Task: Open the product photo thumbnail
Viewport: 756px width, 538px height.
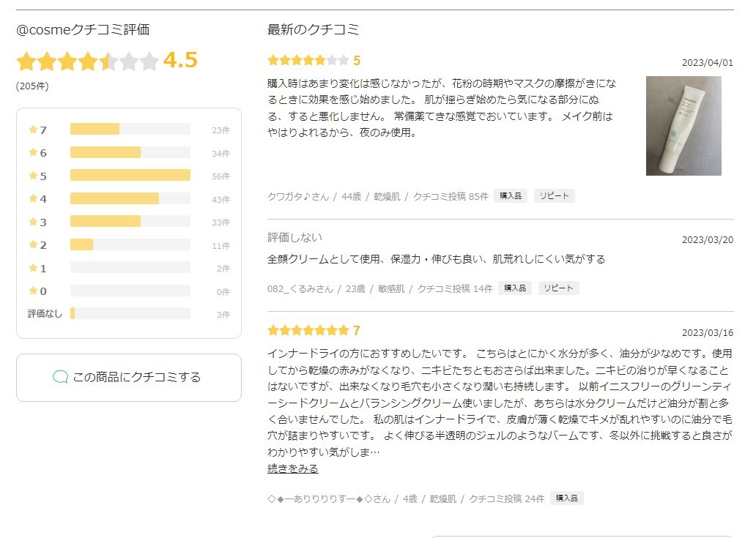Action: click(x=683, y=126)
